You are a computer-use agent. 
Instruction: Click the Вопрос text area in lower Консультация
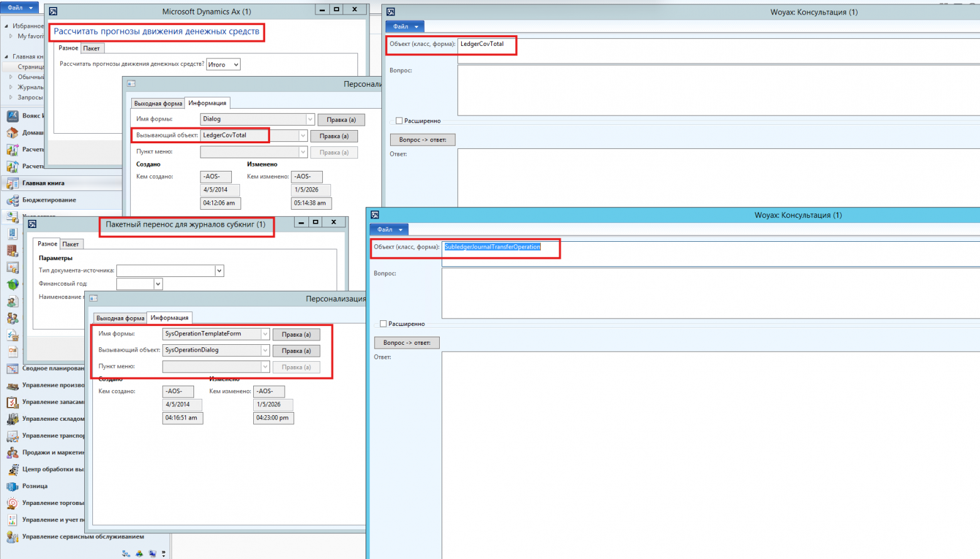[711, 293]
